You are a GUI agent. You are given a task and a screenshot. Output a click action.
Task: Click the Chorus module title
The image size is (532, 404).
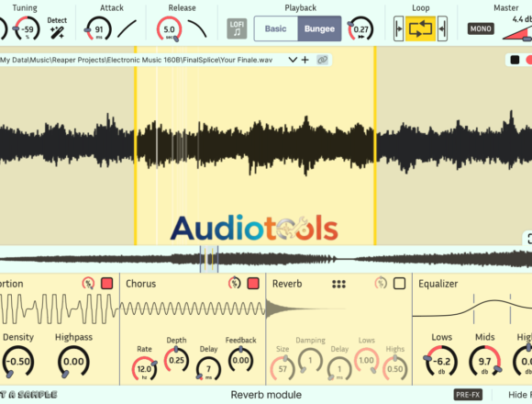[141, 284]
